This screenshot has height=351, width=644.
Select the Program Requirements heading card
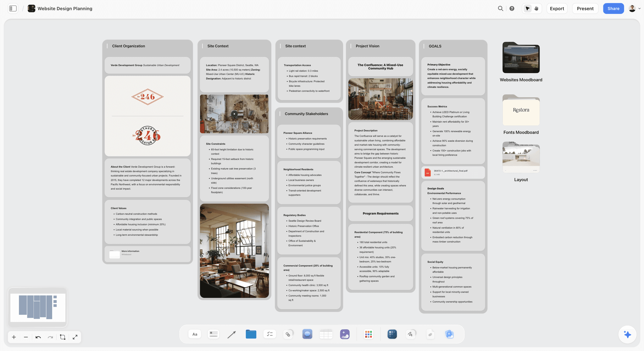[380, 214]
